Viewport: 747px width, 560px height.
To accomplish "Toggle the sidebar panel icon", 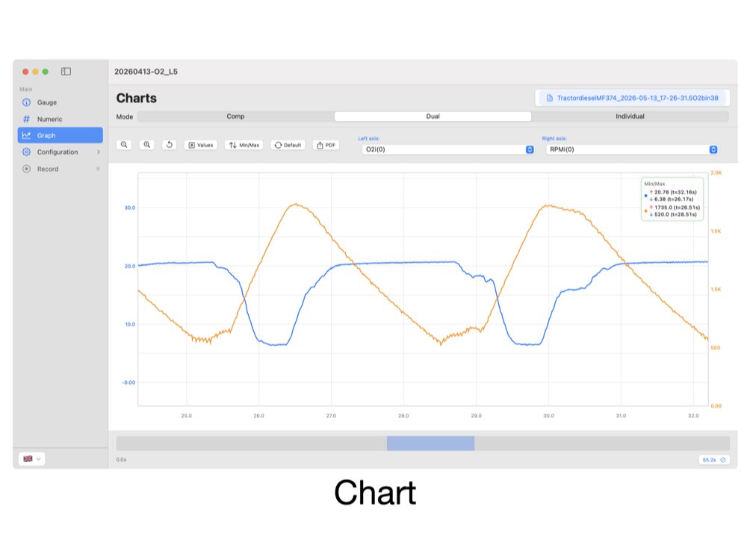I will click(66, 72).
